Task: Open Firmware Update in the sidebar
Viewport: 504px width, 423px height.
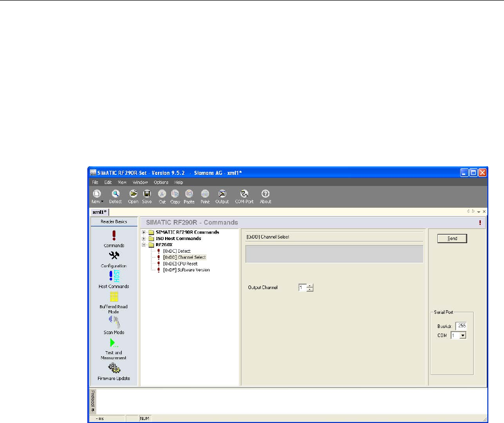Action: (114, 371)
